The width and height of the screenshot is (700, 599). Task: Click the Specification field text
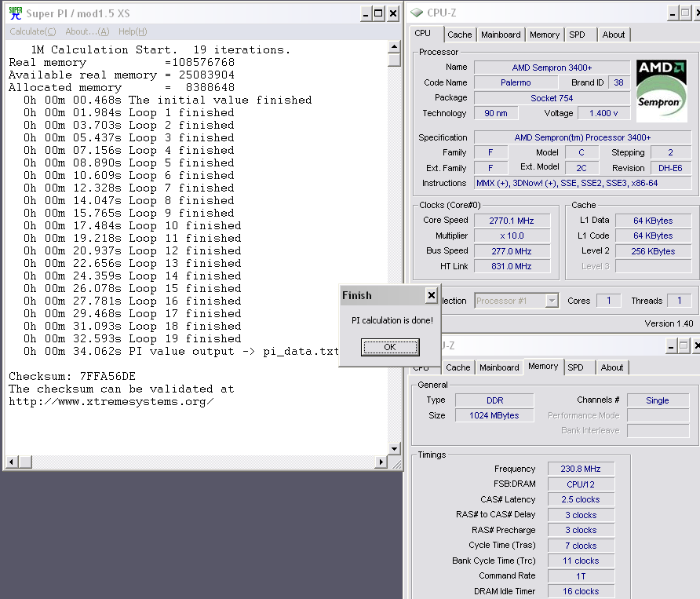pyautogui.click(x=582, y=137)
